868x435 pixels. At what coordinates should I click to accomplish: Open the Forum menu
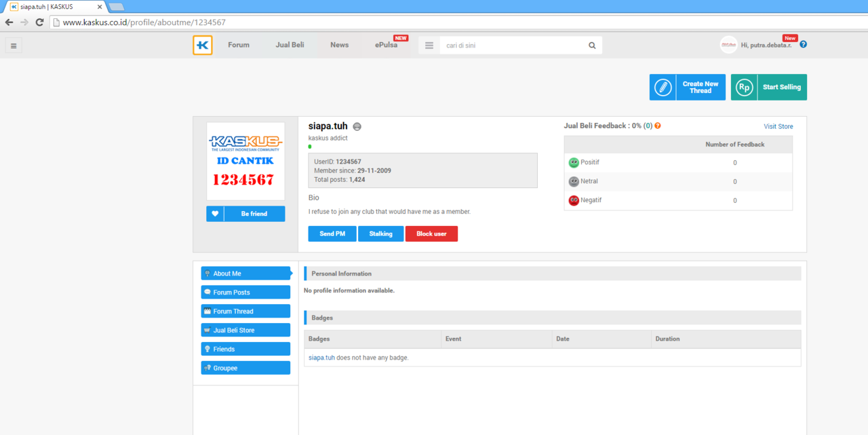click(x=239, y=45)
